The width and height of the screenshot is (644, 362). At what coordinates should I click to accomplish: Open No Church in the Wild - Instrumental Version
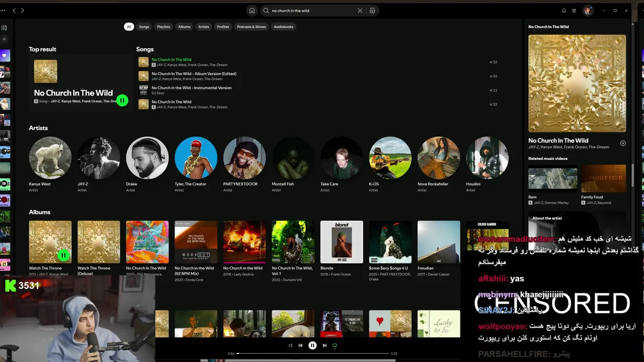coord(192,88)
